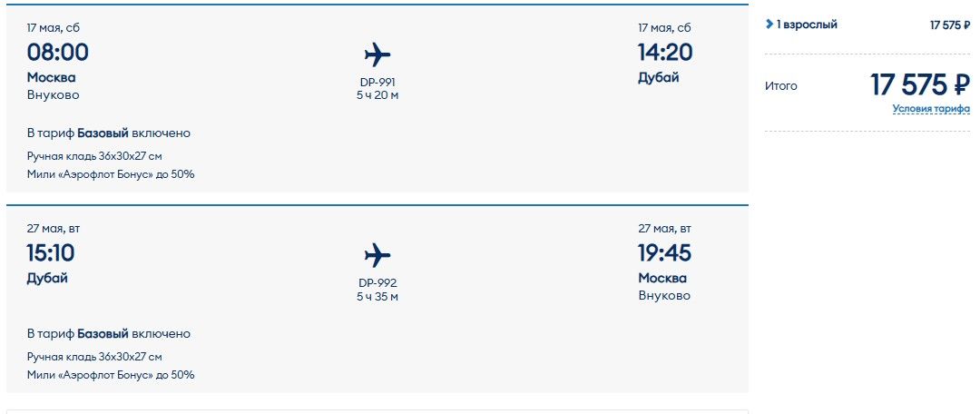The width and height of the screenshot is (980, 414).
Task: Click the 19:45 arrival time in Москва
Action: coord(664,252)
